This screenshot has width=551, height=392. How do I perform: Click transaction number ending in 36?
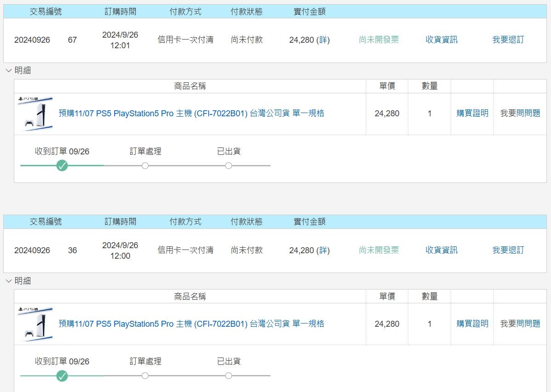coord(46,250)
